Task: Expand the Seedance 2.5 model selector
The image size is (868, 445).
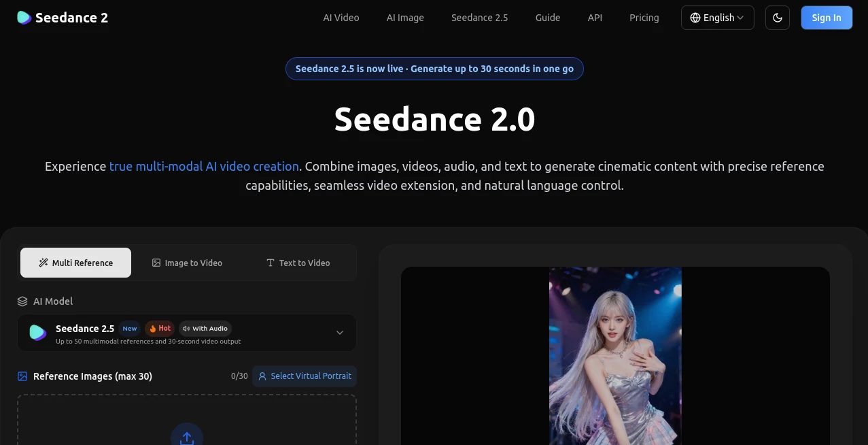Action: pos(187,333)
